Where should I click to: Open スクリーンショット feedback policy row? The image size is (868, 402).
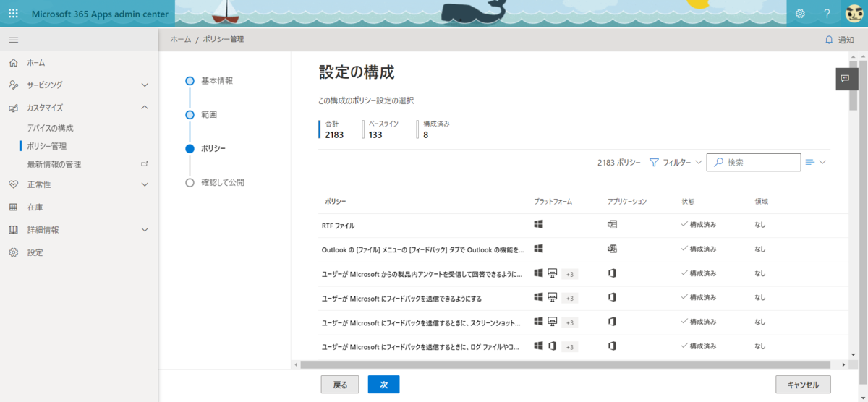pyautogui.click(x=421, y=322)
